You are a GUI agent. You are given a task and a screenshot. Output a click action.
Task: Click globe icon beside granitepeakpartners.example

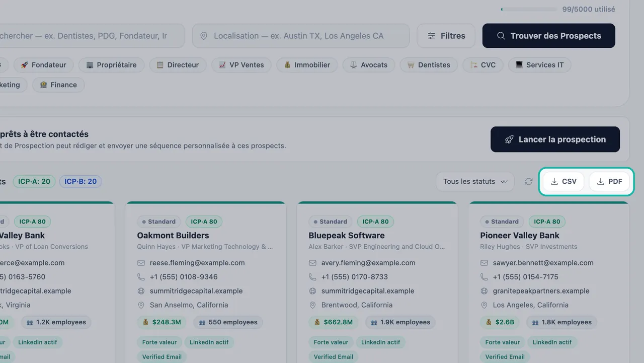[484, 291]
